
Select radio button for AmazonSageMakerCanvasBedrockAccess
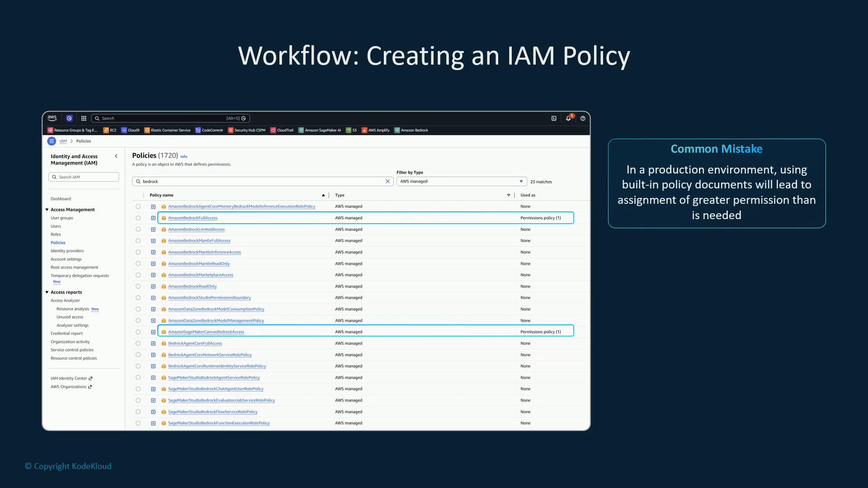point(138,332)
